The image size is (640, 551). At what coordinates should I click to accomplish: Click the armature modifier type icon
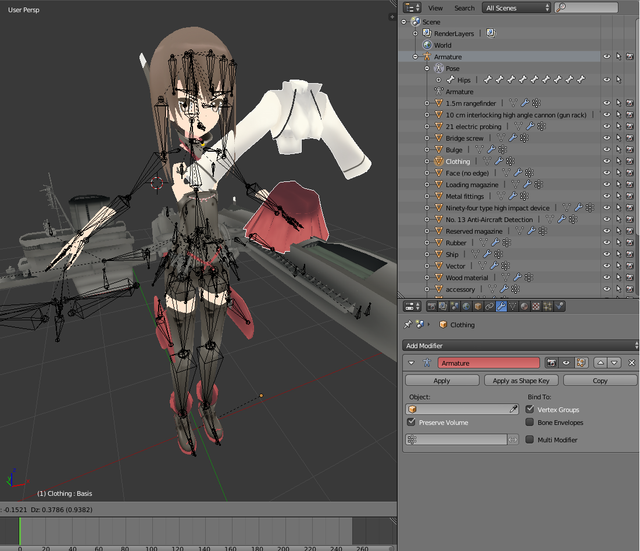(x=427, y=362)
